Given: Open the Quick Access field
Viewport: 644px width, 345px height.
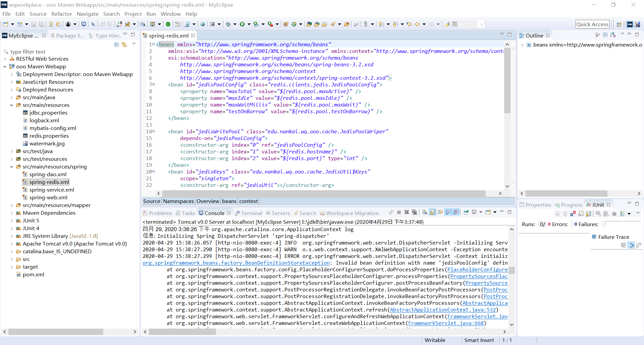Looking at the screenshot, I should pos(593,24).
